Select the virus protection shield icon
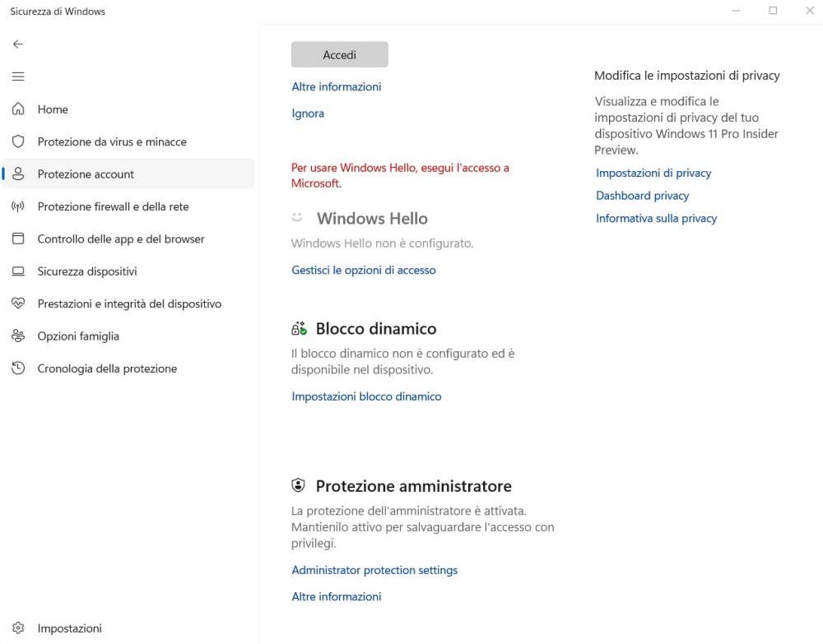Image resolution: width=823 pixels, height=644 pixels. click(18, 141)
